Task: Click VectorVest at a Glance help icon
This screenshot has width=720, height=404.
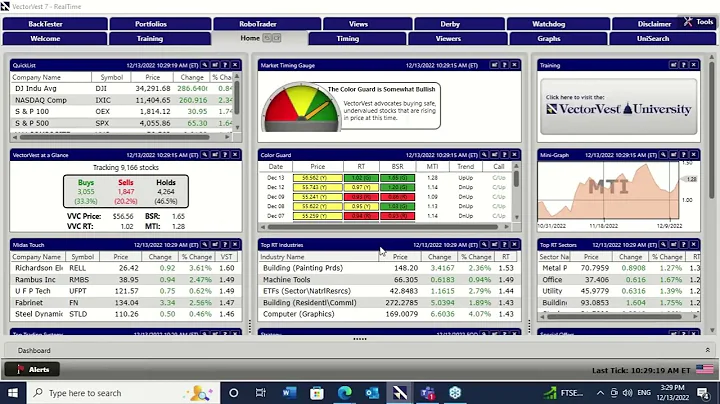Action: [x=225, y=155]
